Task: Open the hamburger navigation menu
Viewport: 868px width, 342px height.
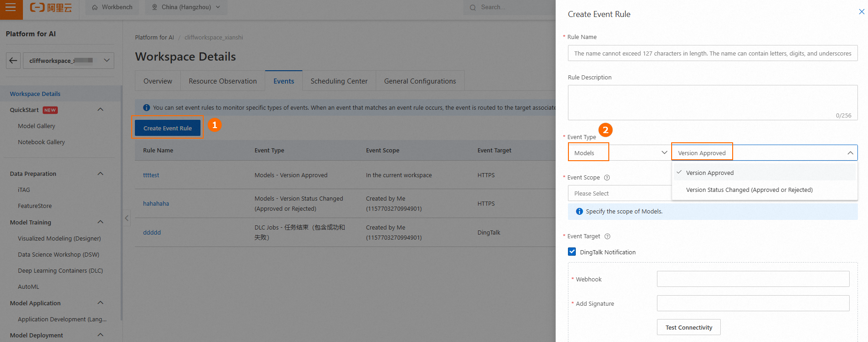Action: coord(11,7)
